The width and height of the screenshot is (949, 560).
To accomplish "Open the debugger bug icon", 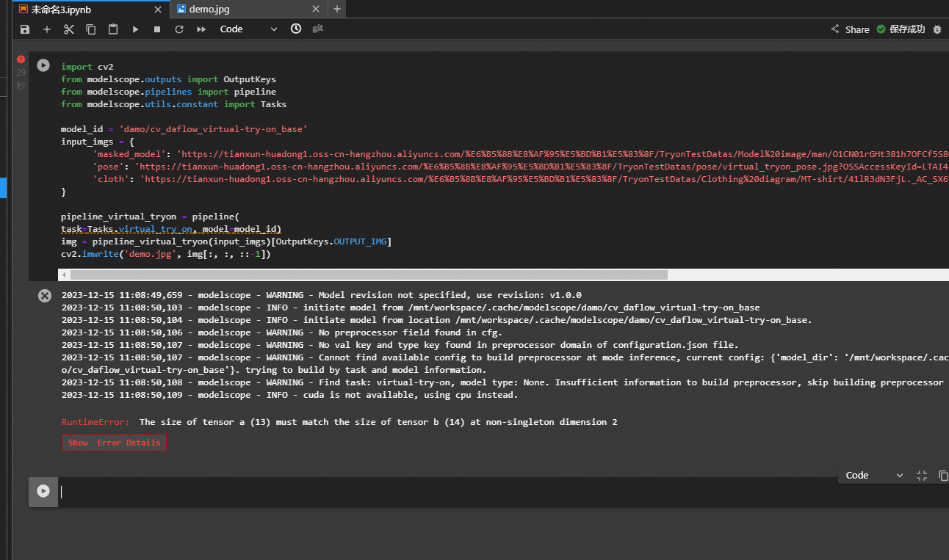I will [937, 29].
